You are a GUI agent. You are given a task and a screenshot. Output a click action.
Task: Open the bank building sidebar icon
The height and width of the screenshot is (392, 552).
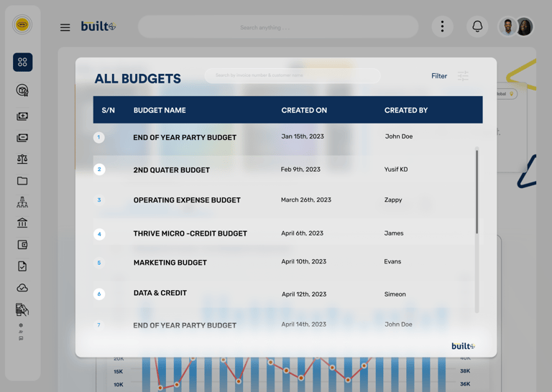coord(22,223)
